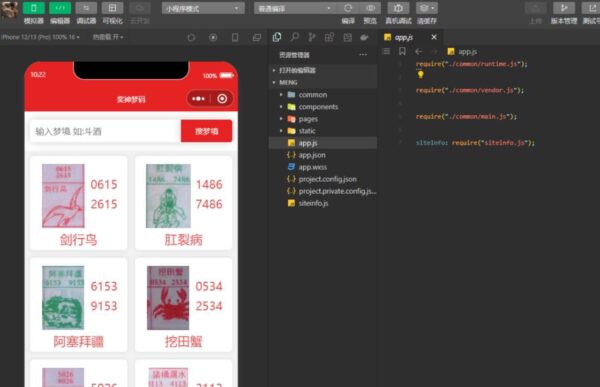Click the 清缓存 clear cache icon

coord(427,8)
